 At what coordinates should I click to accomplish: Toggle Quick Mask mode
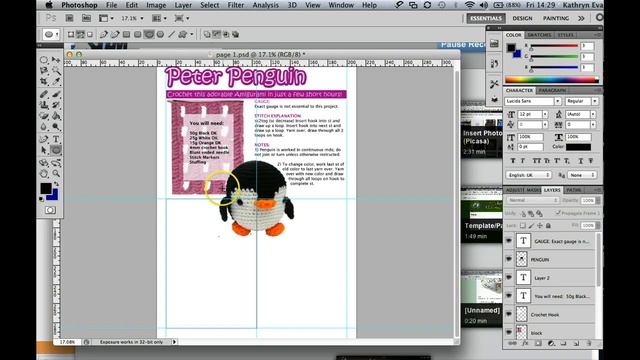[50, 210]
